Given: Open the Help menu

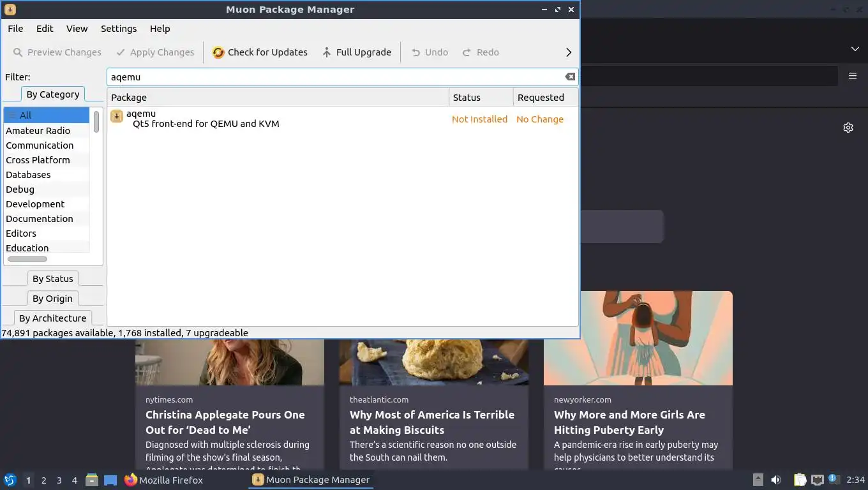Looking at the screenshot, I should click(160, 29).
